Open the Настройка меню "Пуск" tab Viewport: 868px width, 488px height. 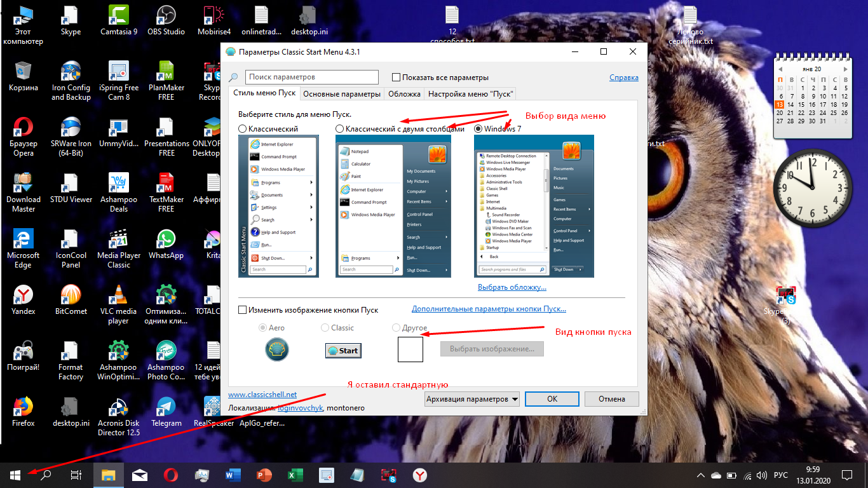point(470,94)
